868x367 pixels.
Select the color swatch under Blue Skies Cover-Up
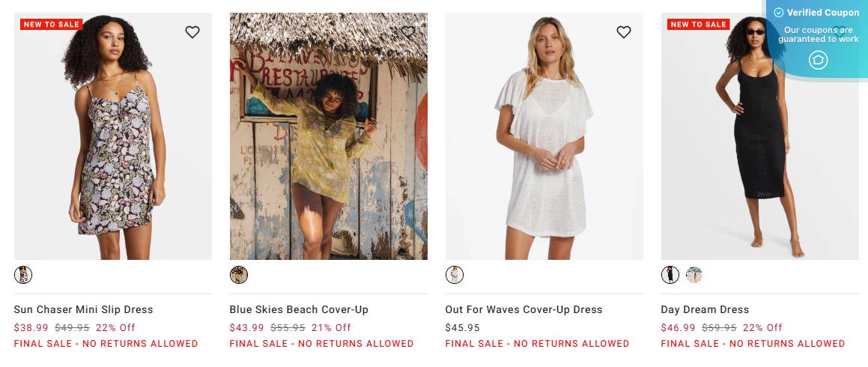(x=239, y=275)
